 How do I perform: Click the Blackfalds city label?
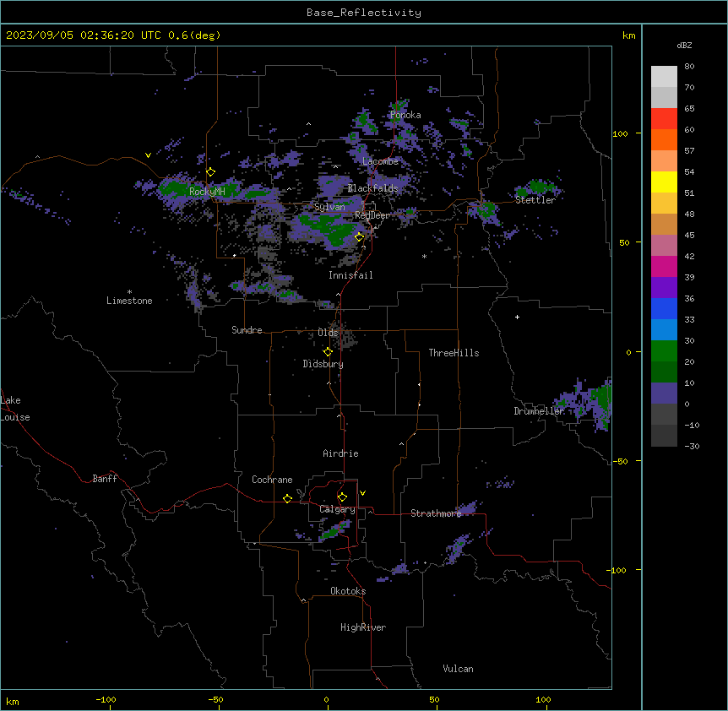tap(372, 188)
